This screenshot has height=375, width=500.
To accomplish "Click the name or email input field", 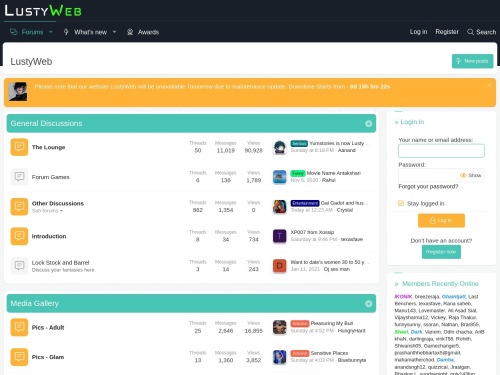I will [441, 151].
